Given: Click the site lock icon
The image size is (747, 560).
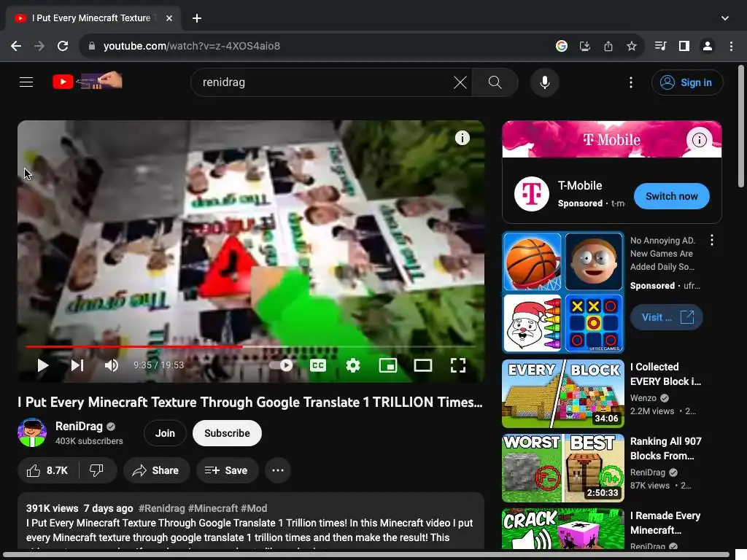Looking at the screenshot, I should pyautogui.click(x=92, y=46).
